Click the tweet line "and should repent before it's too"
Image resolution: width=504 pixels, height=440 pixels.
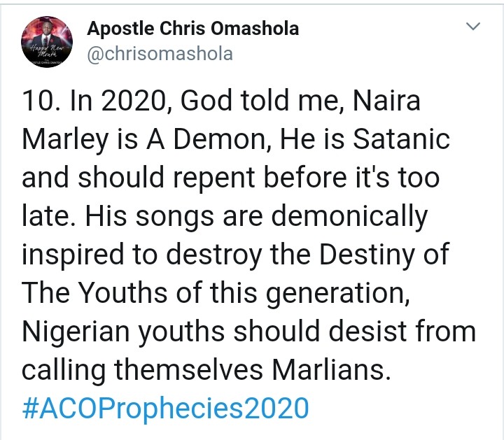tap(230, 179)
